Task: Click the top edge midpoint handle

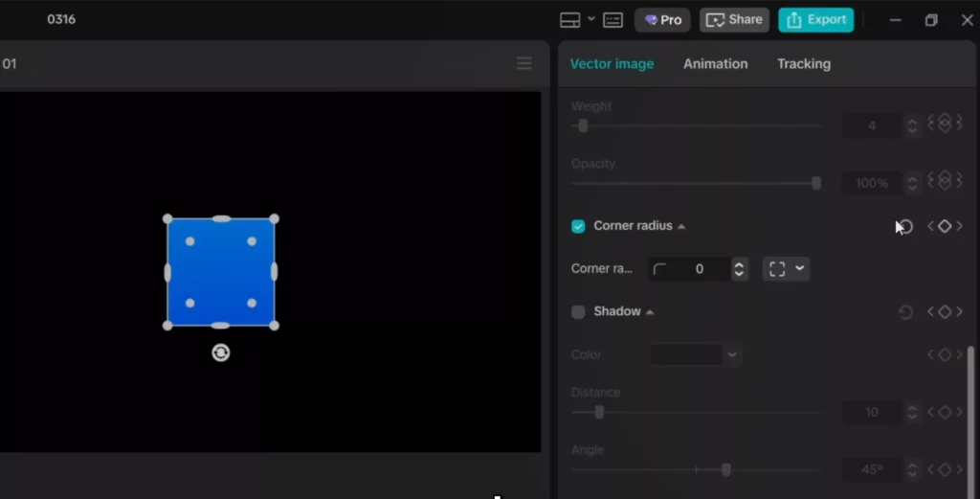Action: 221,219
